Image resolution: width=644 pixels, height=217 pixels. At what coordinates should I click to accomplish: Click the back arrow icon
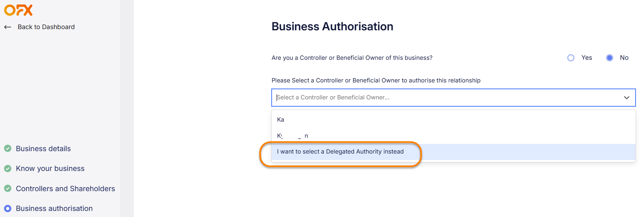(7, 27)
